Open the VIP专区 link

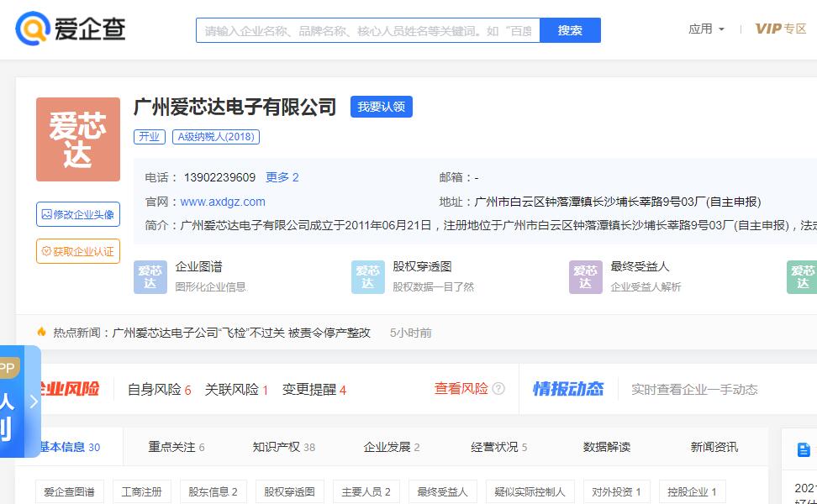pyautogui.click(x=780, y=29)
